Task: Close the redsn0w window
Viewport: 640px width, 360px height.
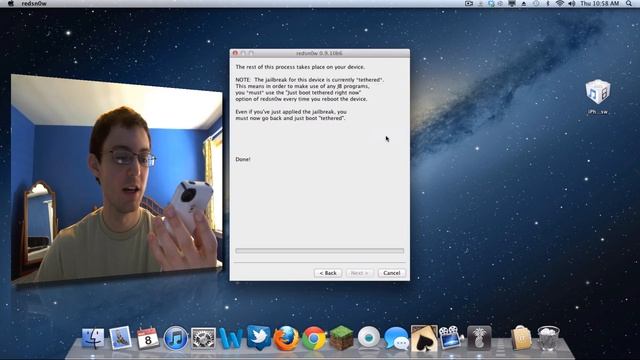Action: (x=235, y=53)
